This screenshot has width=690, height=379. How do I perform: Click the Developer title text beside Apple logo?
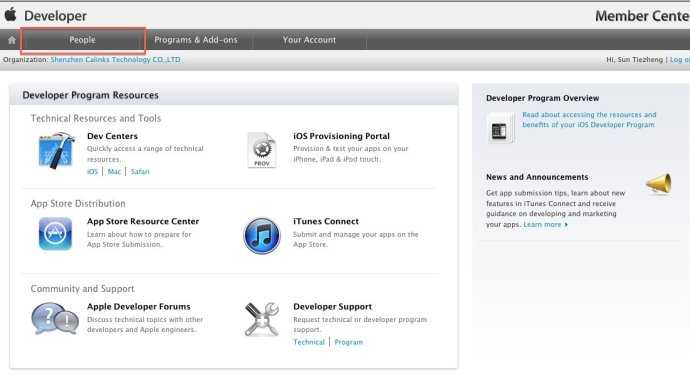(55, 16)
